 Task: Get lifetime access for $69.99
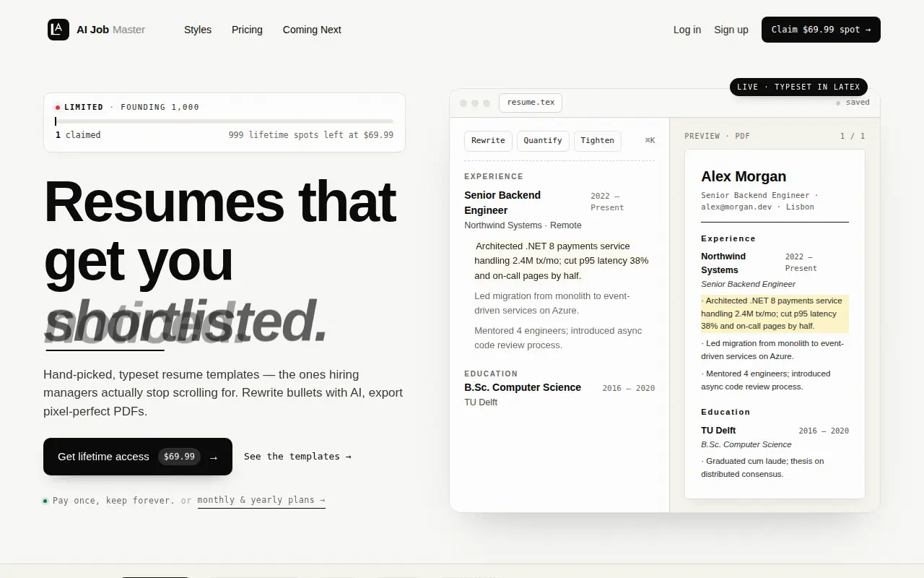coord(138,457)
